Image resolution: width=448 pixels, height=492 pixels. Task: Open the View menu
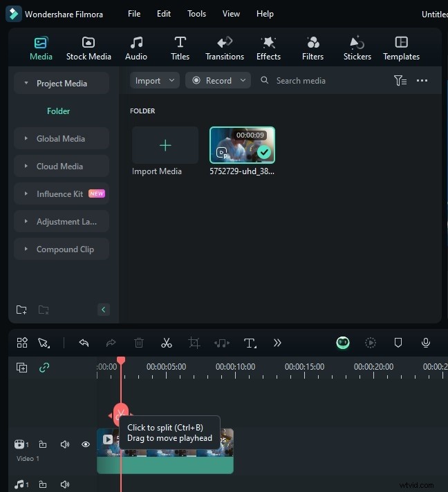point(231,14)
